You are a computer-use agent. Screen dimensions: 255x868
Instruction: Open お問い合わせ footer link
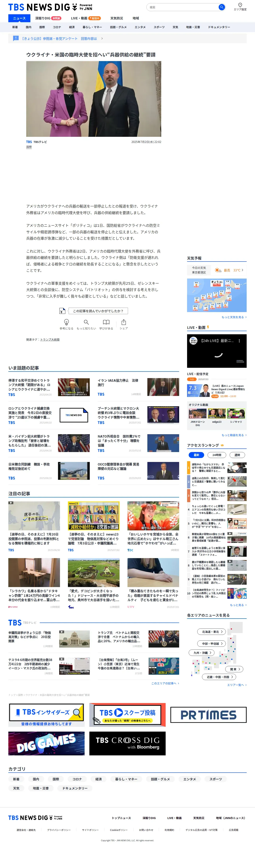click(x=146, y=830)
